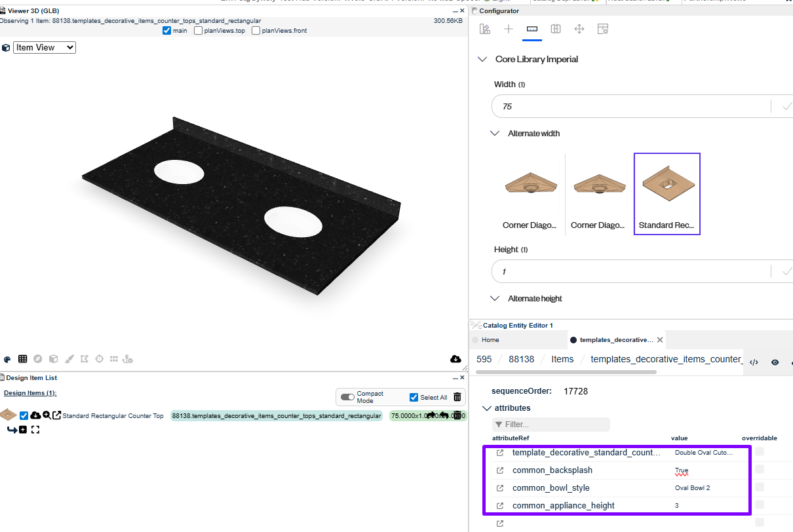This screenshot has height=532, width=793.
Task: Click the green 75.0000 dimensions tag
Action: (x=427, y=415)
